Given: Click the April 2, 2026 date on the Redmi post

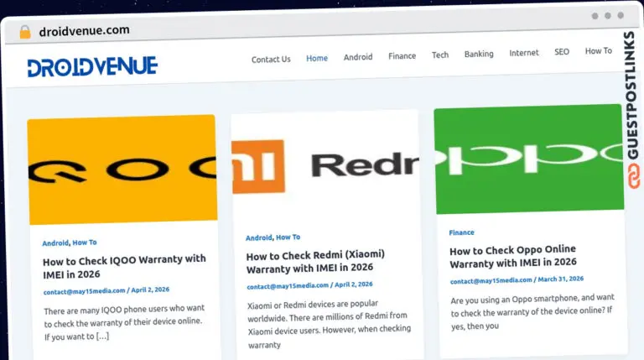Looking at the screenshot, I should 354,284.
